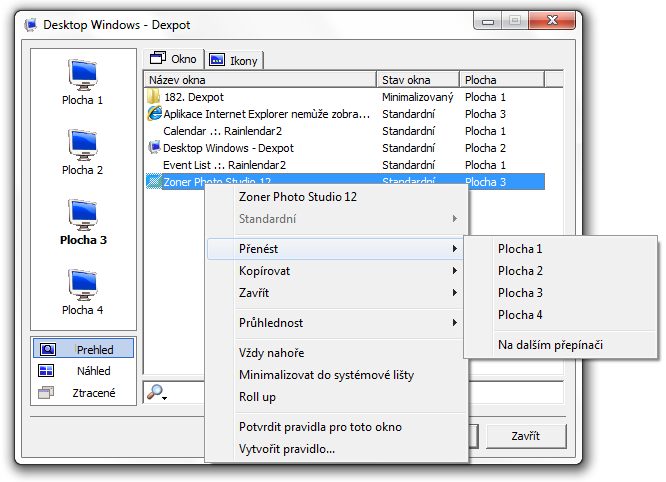This screenshot has width=666, height=482.
Task: Choose Vždy nahoře in context menu
Action: point(336,353)
